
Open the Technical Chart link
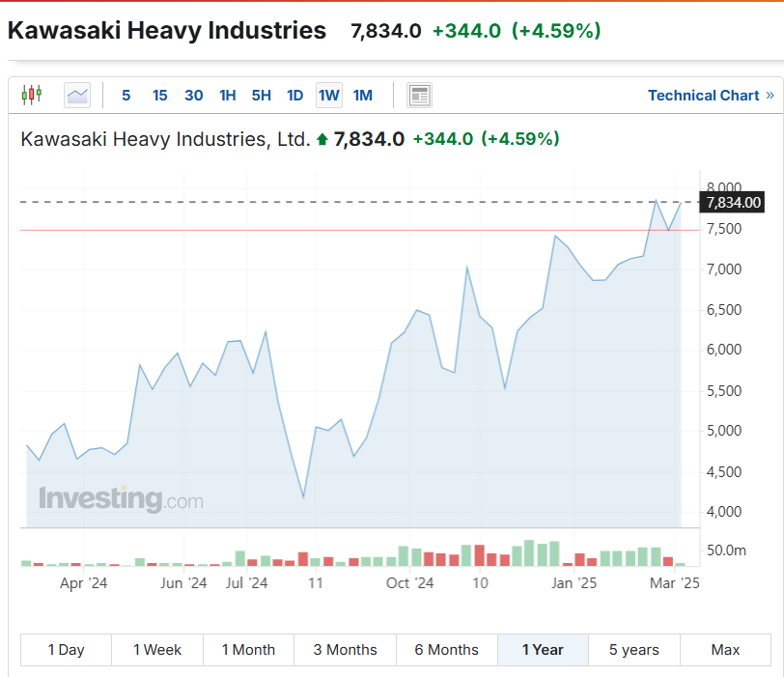coord(711,95)
